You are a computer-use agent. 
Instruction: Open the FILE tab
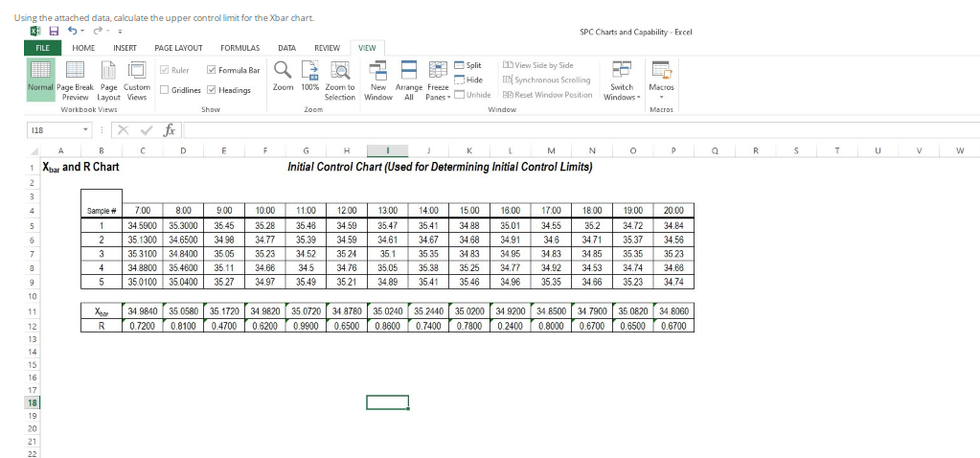click(42, 48)
